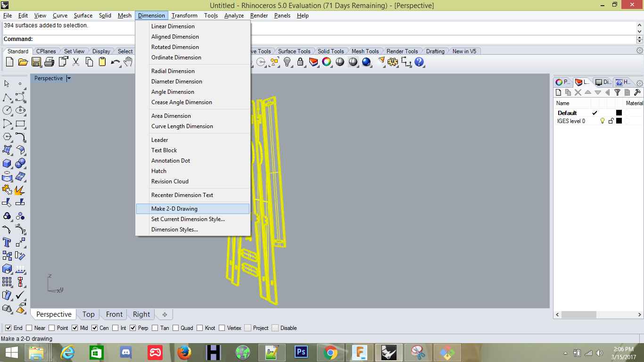Add a new viewport tab with plus button

(165, 315)
